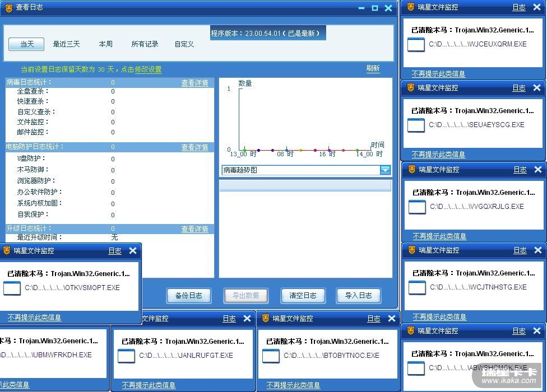The height and width of the screenshot is (392, 547).
Task: Click 不再提示此类信息 in WJCEUXQRM.EXE popup
Action: (438, 74)
